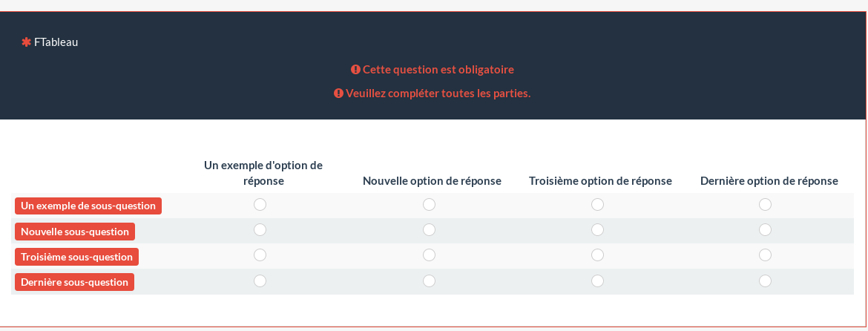The image size is (868, 331).
Task: Choose 'Dernière option' for 'Nouvelle sous-question'
Action: (765, 230)
